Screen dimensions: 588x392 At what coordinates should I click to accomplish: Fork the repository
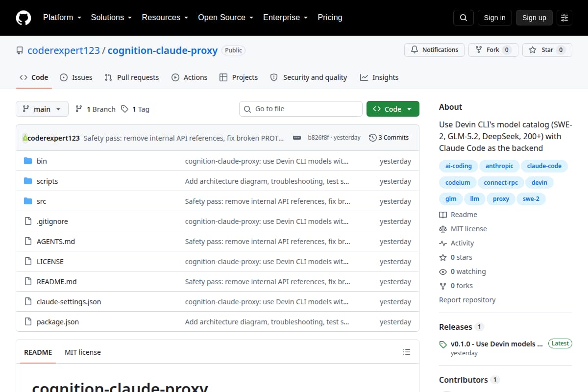(493, 50)
